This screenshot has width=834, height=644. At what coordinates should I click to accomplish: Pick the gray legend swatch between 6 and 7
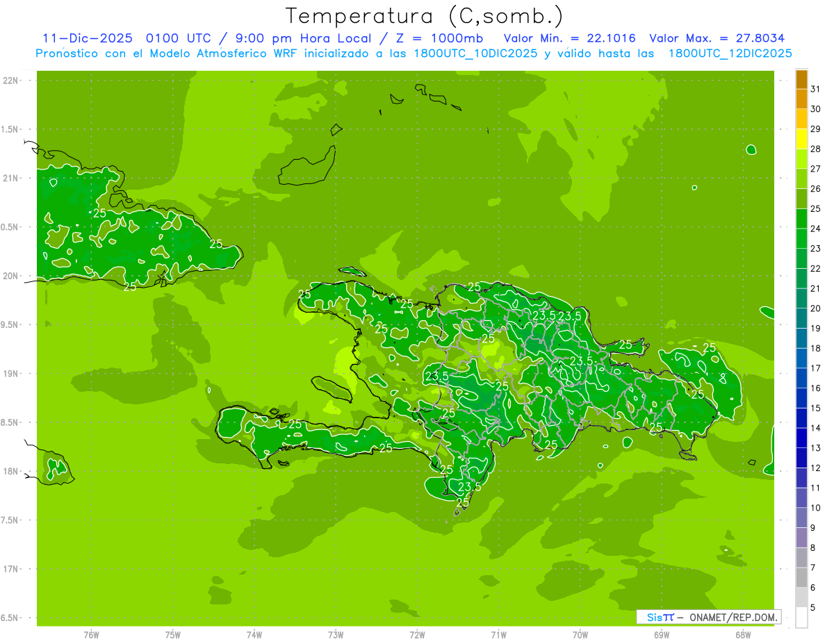tap(801, 577)
